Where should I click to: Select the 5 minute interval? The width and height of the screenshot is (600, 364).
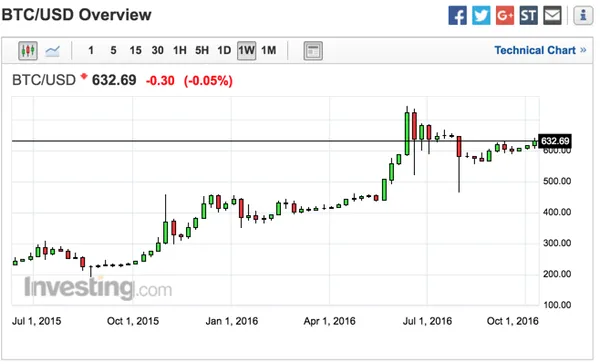pos(113,51)
